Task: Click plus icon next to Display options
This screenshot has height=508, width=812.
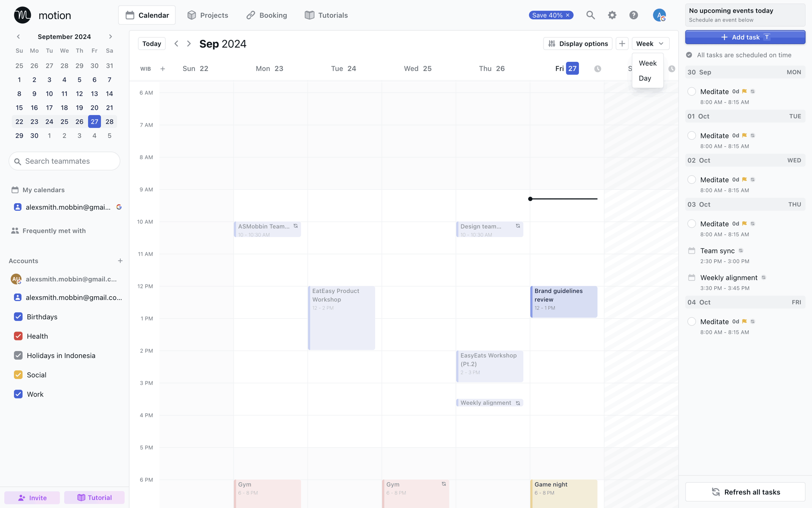Action: (x=622, y=44)
